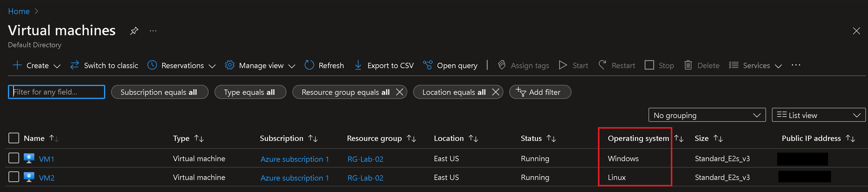Sort by Type column arrows

199,138
